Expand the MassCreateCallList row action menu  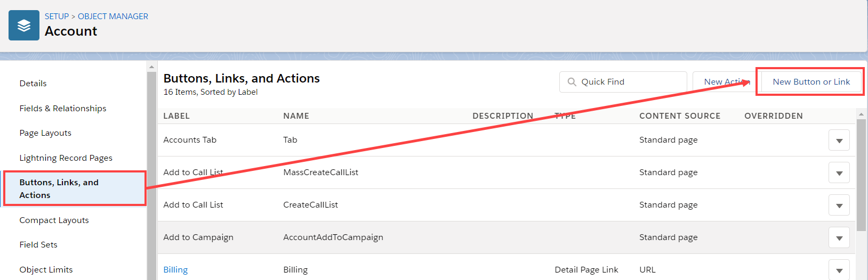[839, 173]
